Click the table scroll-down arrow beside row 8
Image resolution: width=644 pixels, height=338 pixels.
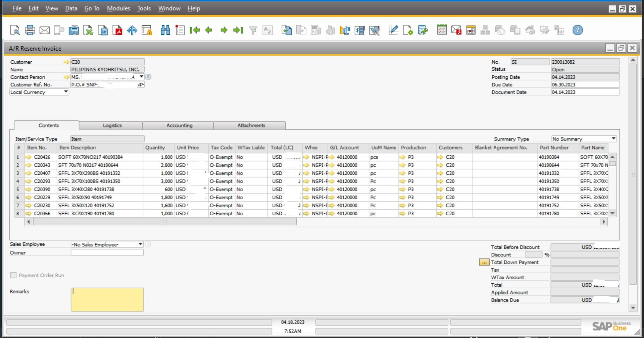(612, 213)
